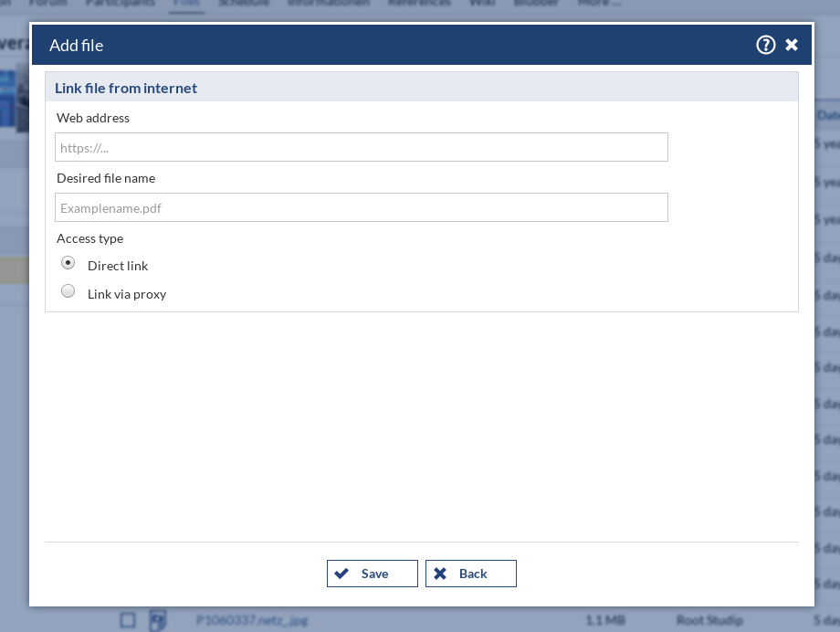Focus the Desired file name field
Screen dimensions: 840x632
361,207
